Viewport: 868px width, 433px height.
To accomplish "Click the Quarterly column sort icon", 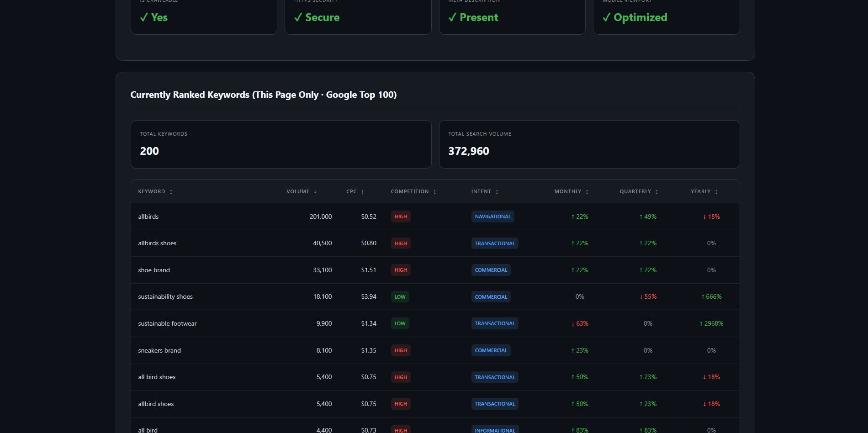I will point(656,192).
